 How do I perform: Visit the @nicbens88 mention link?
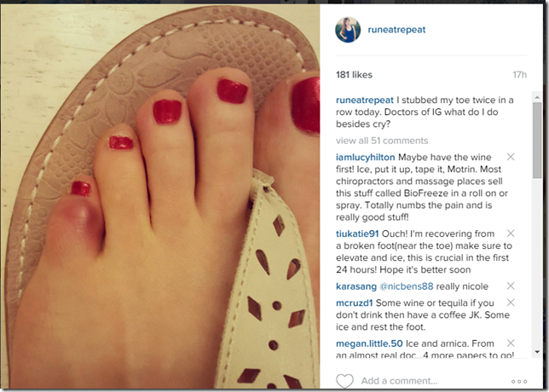(x=407, y=286)
